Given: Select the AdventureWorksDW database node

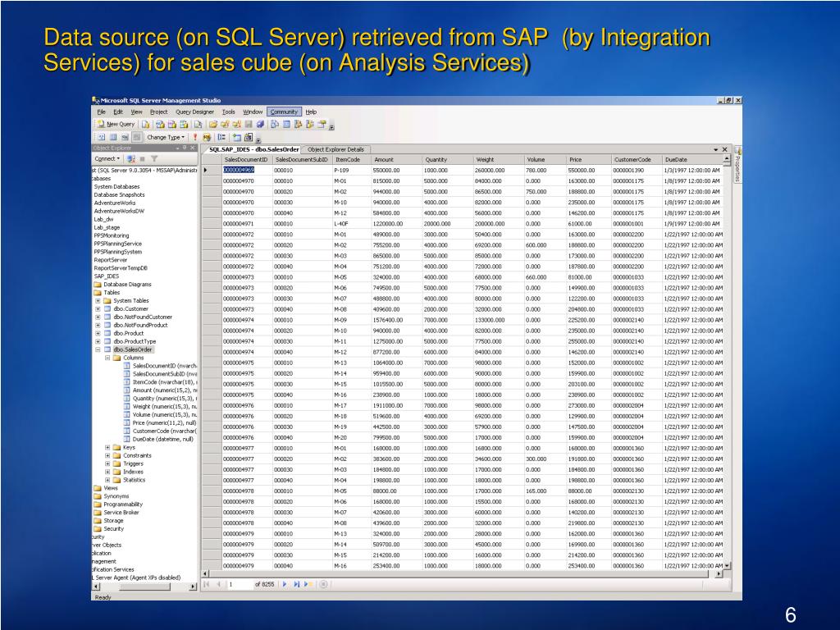Looking at the screenshot, I should click(x=119, y=211).
